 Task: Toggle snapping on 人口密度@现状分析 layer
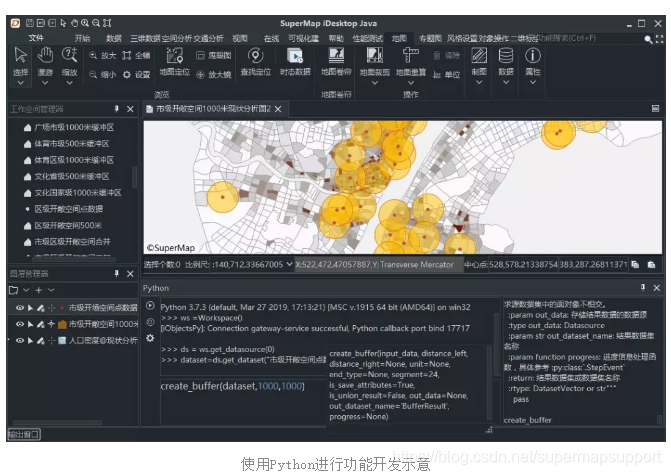tap(52, 341)
